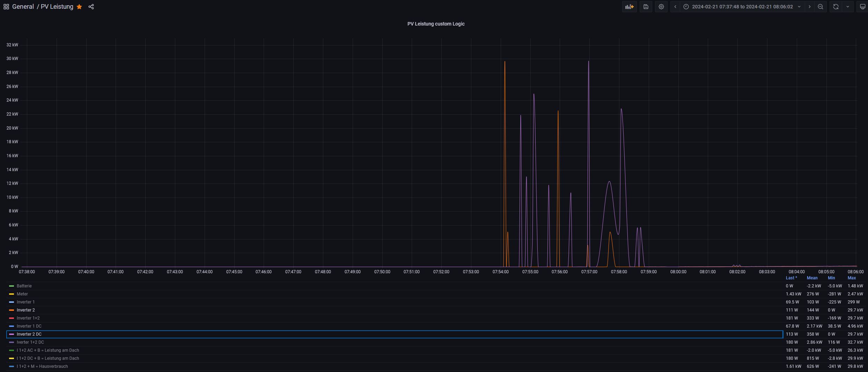
Task: Click Inverter 2 DC max value 29.7 kW
Action: coord(855,334)
